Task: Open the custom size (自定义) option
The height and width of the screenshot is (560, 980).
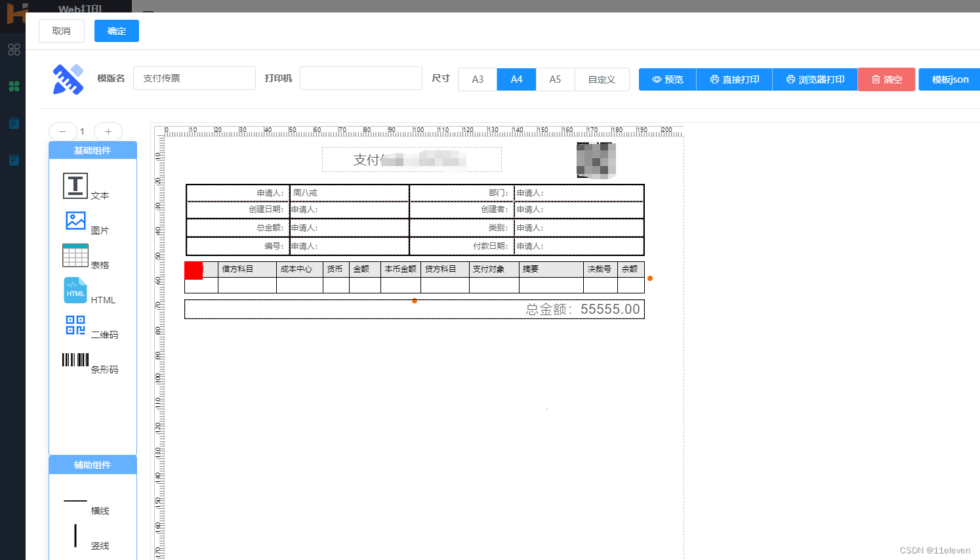Action: tap(602, 79)
